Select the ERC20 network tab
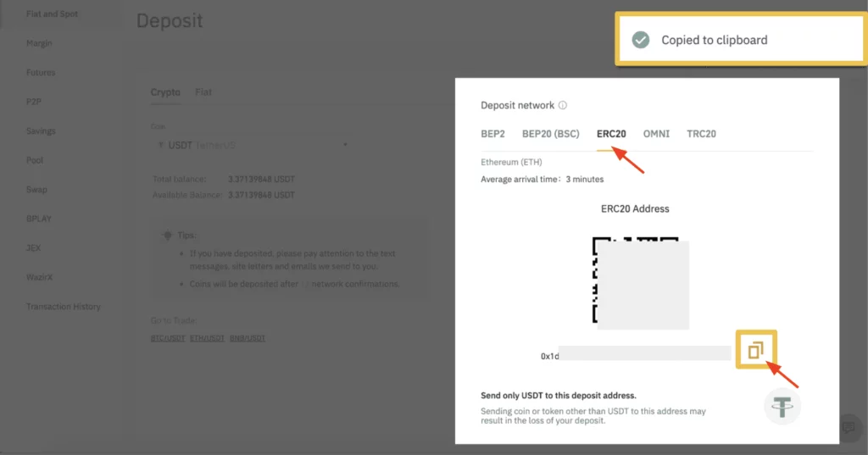Screen dimensions: 868x455 tap(611, 134)
